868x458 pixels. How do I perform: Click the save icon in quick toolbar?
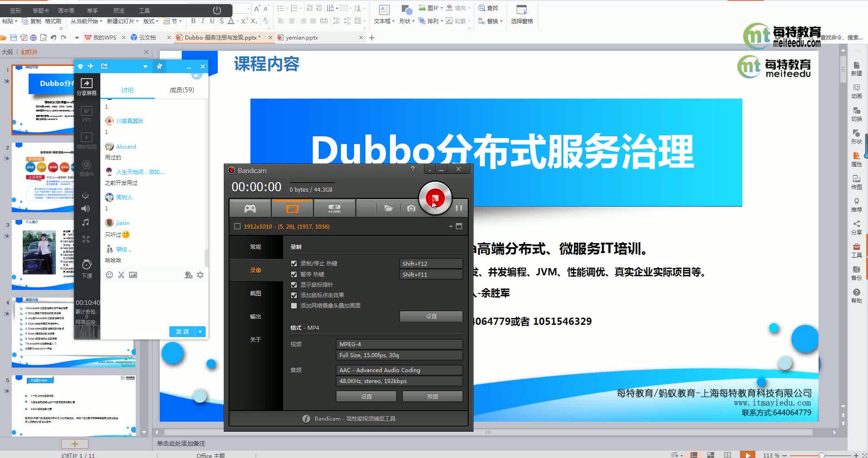tap(13, 38)
